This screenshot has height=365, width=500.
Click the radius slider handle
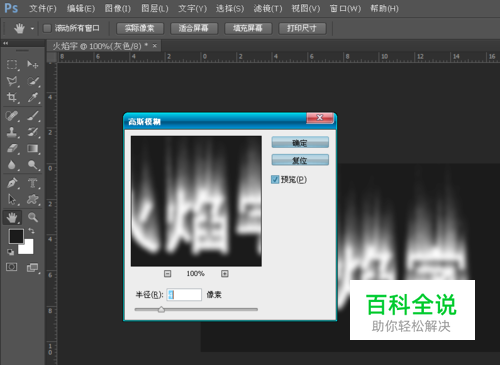point(161,309)
